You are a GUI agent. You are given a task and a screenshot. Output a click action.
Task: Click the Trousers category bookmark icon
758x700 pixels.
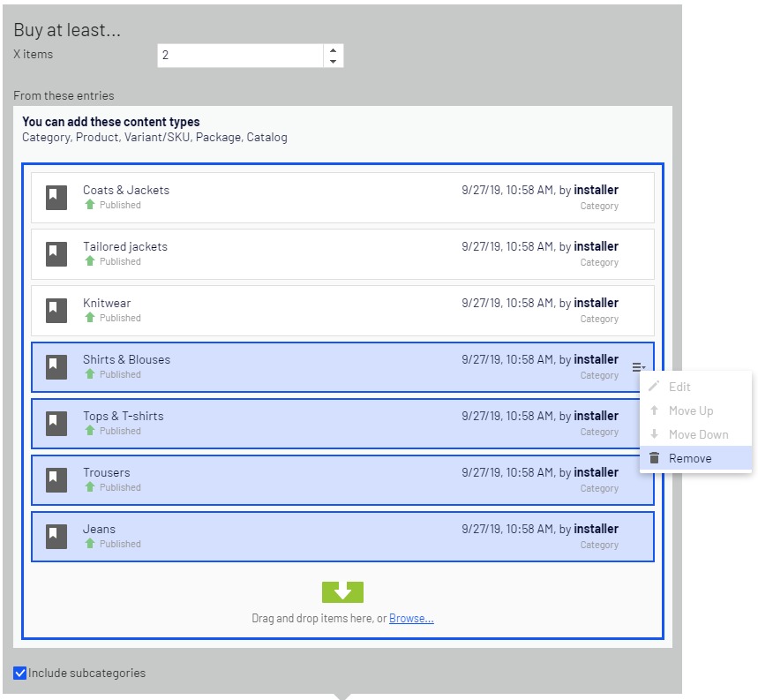click(x=56, y=479)
